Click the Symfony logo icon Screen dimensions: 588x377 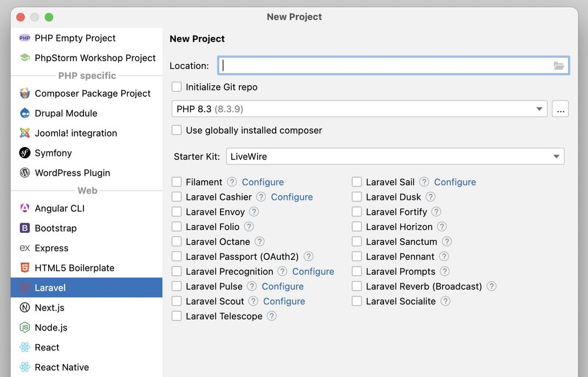click(25, 153)
